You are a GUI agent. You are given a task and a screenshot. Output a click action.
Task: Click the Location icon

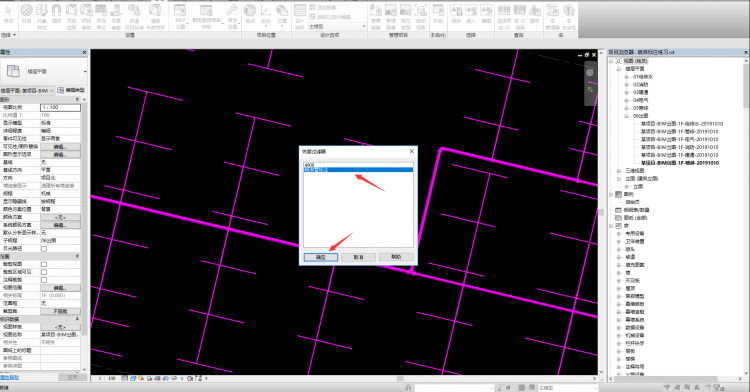pos(250,14)
